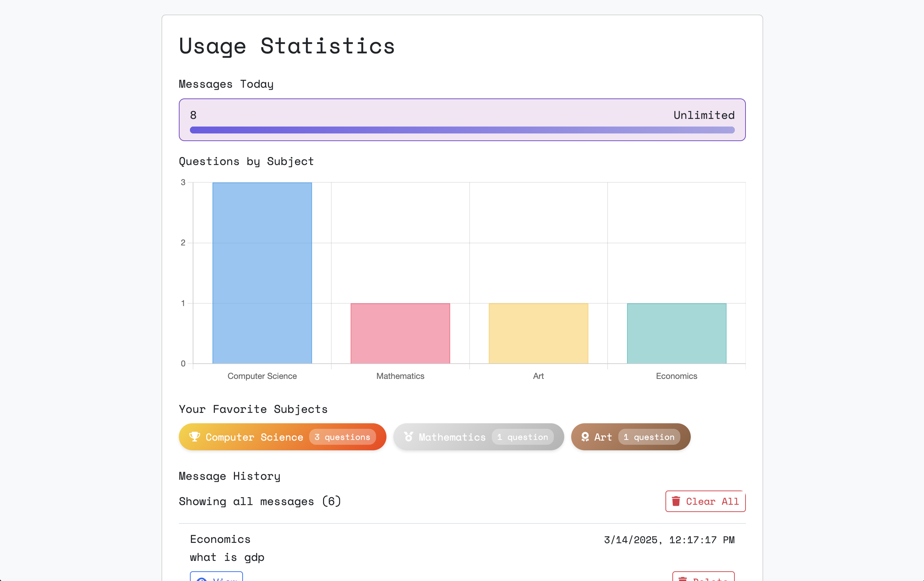Click the blue Computer Science bar
Viewport: 924px width, 581px height.
(x=262, y=273)
